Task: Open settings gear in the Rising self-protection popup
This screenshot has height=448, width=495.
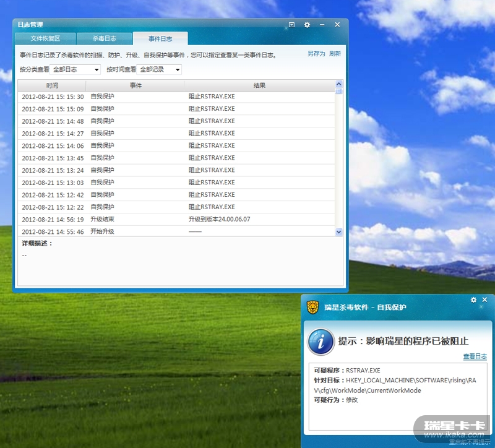Action: 473,300
